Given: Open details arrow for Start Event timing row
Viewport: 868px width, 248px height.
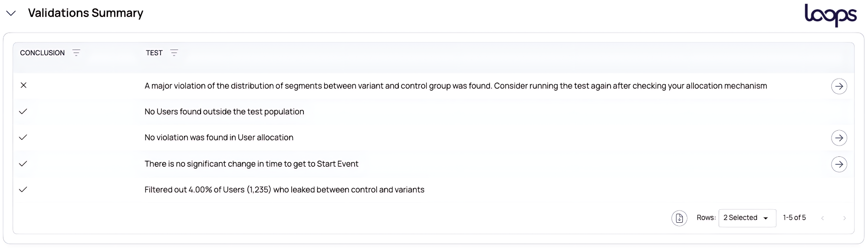Looking at the screenshot, I should (839, 164).
